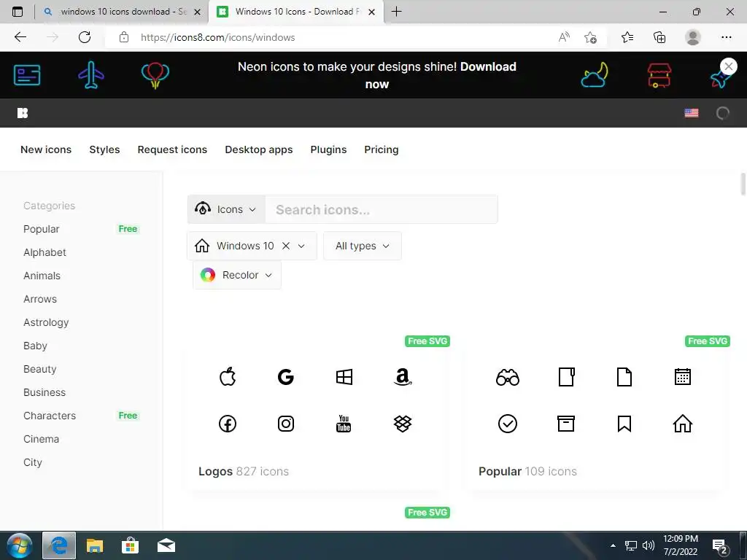Open the Edge profile avatar

693,37
